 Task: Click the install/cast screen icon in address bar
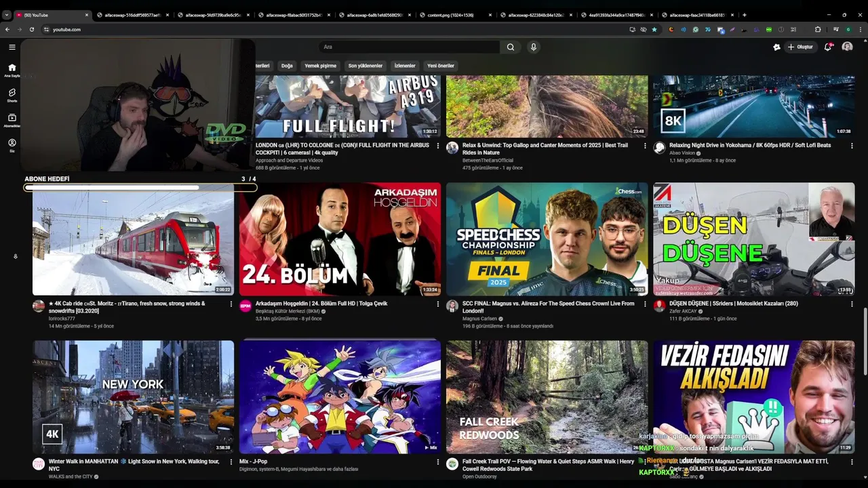coord(633,29)
